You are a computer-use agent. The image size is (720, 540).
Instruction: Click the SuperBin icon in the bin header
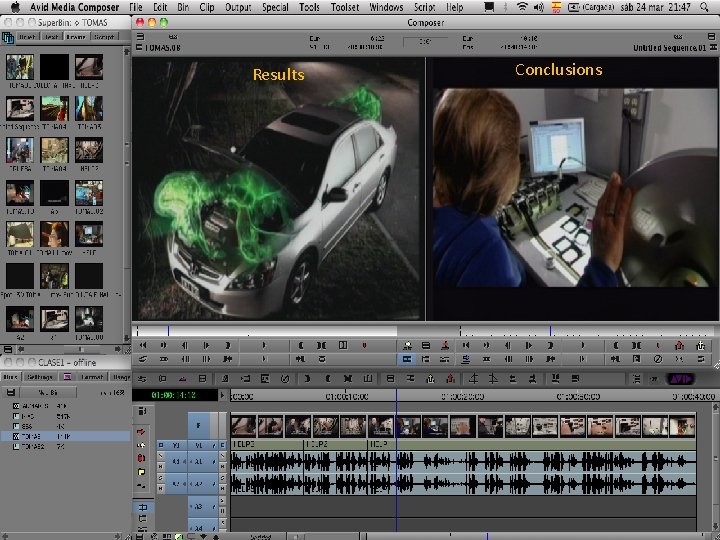click(x=8, y=36)
